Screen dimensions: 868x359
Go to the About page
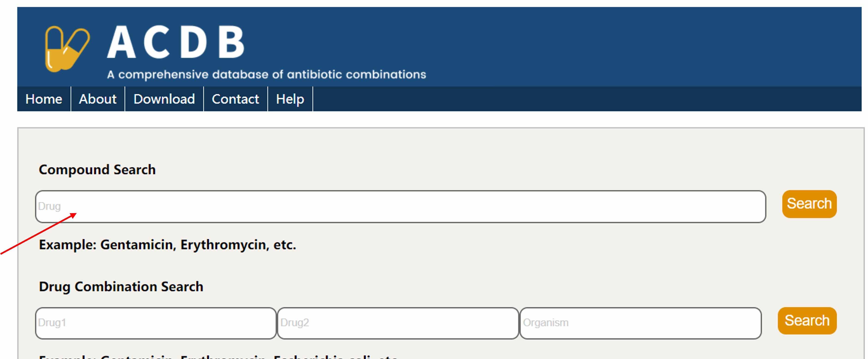(x=98, y=99)
